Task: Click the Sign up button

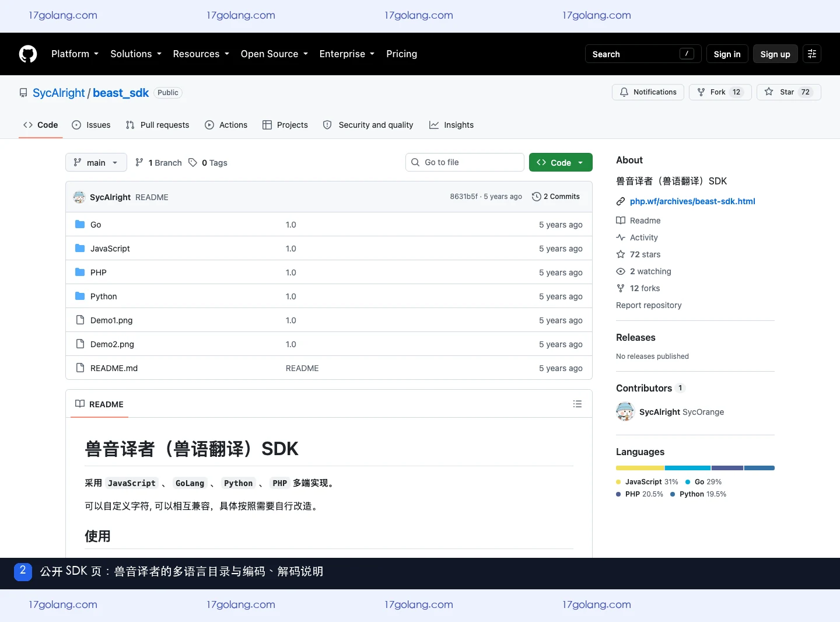Action: click(775, 54)
